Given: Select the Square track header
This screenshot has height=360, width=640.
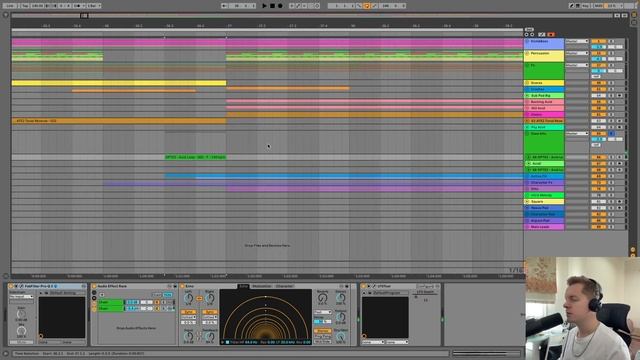Looking at the screenshot, I should [544, 202].
